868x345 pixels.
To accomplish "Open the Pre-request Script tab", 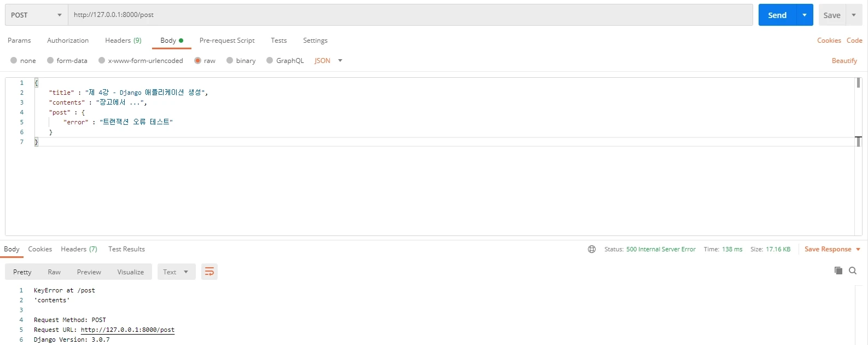I will [x=227, y=41].
